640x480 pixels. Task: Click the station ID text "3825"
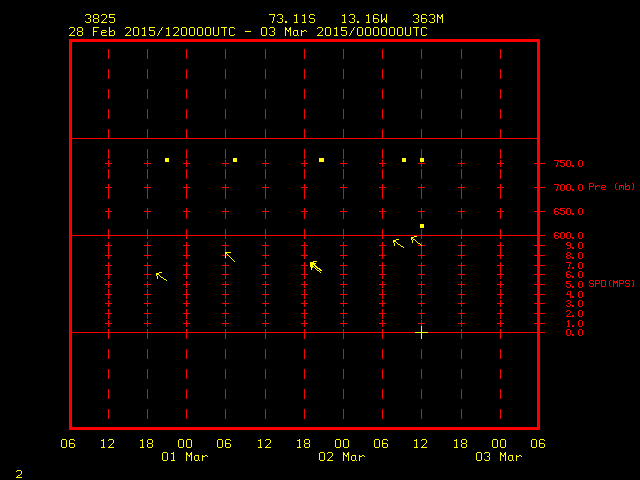[x=100, y=19]
